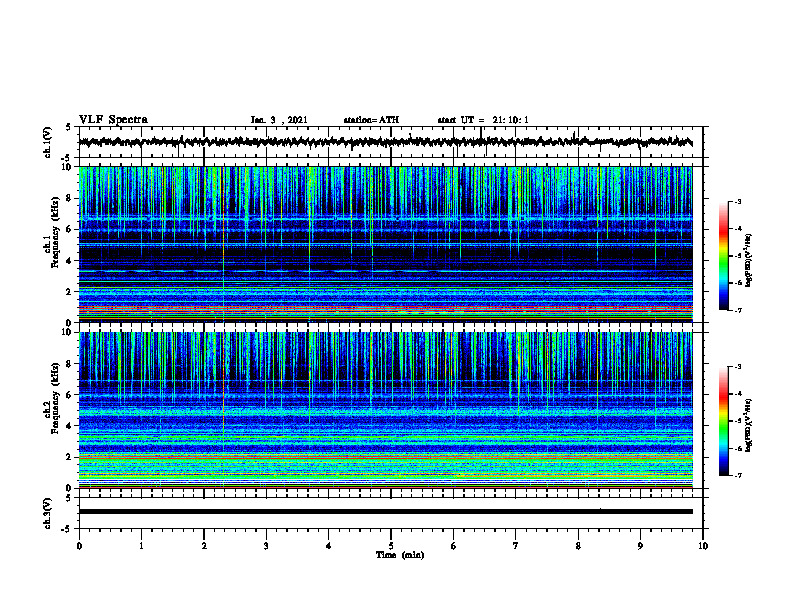Image resolution: width=792 pixels, height=612 pixels.
Task: Click the ch.2 colorbar 'log(PSD)(V²/Hz)' label
Action: click(x=749, y=426)
